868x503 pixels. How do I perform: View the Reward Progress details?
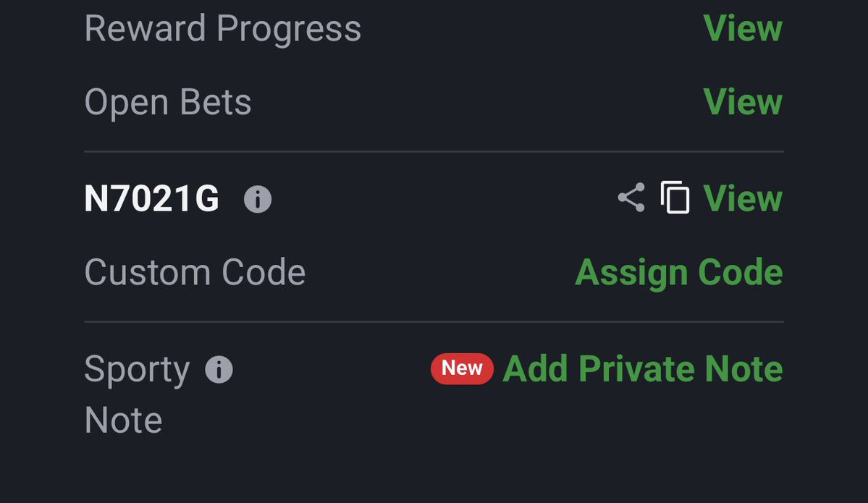click(742, 28)
